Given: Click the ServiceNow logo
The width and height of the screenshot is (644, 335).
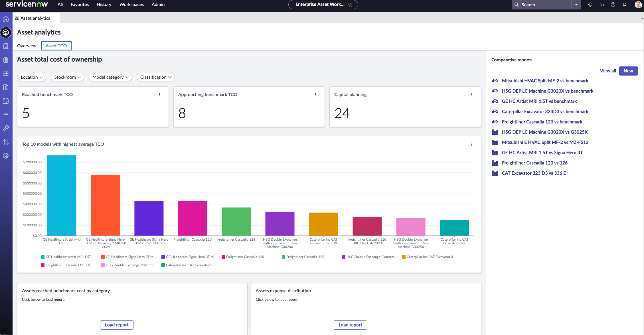Looking at the screenshot, I should (x=27, y=4).
